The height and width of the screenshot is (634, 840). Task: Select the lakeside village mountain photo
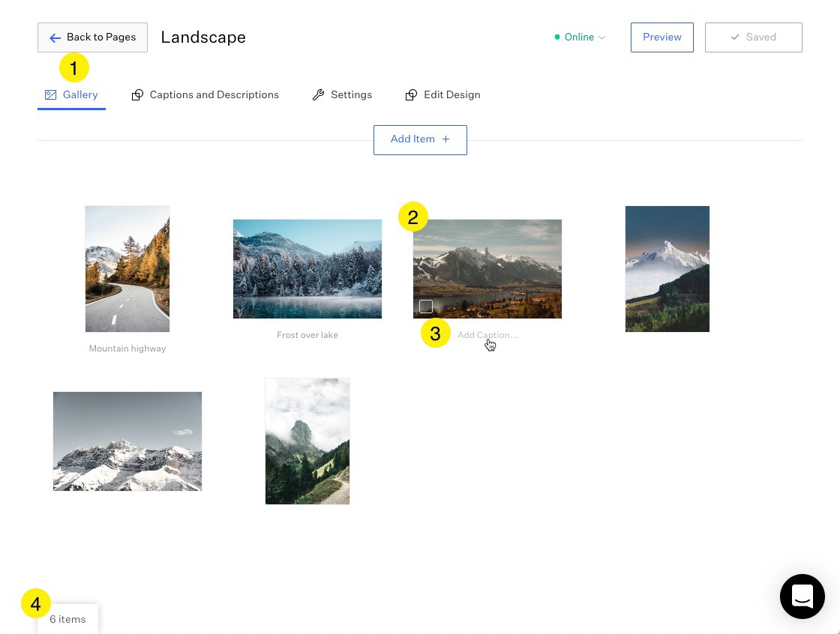tap(487, 269)
